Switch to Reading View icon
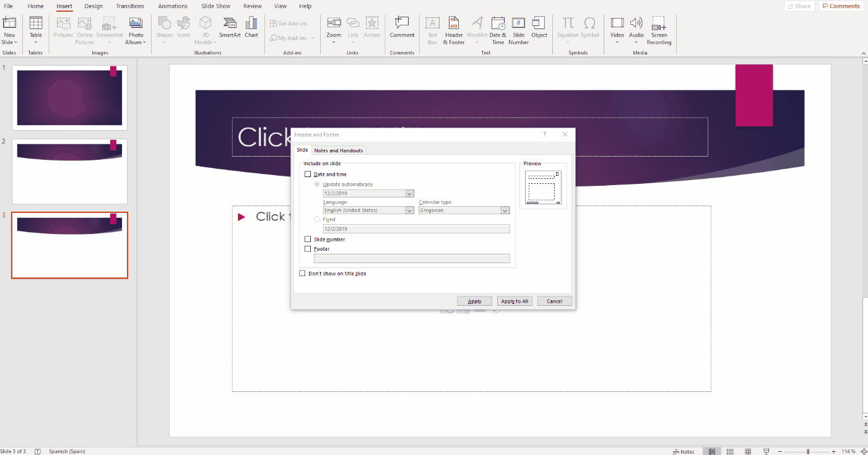 tap(748, 451)
